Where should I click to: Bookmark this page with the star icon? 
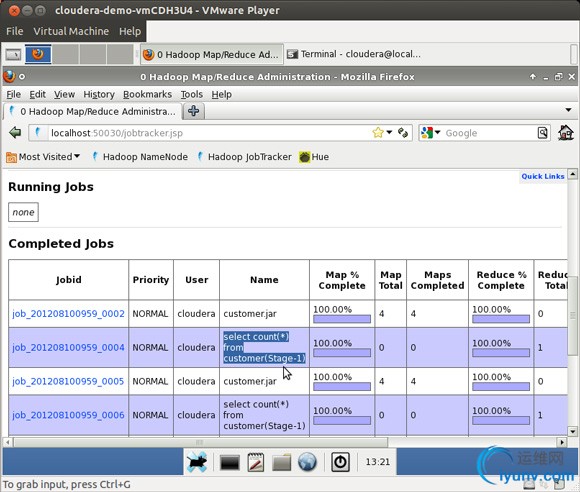378,132
